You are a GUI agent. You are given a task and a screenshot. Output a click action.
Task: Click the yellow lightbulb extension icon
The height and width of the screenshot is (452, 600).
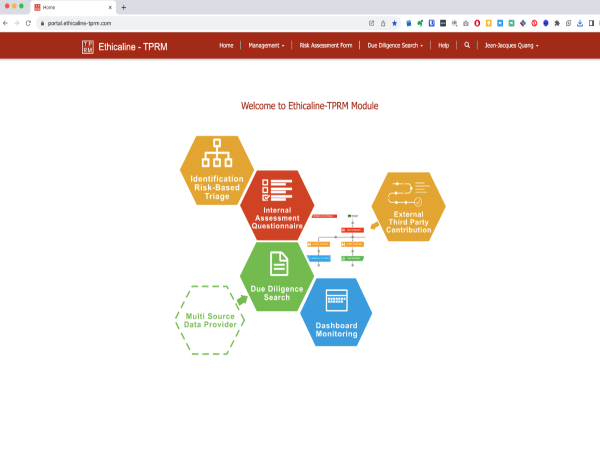point(489,23)
